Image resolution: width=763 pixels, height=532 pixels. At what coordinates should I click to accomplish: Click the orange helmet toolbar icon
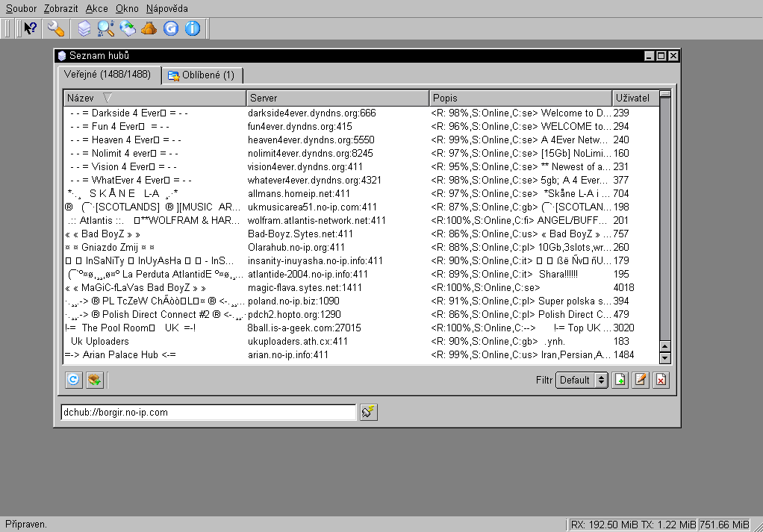click(149, 28)
